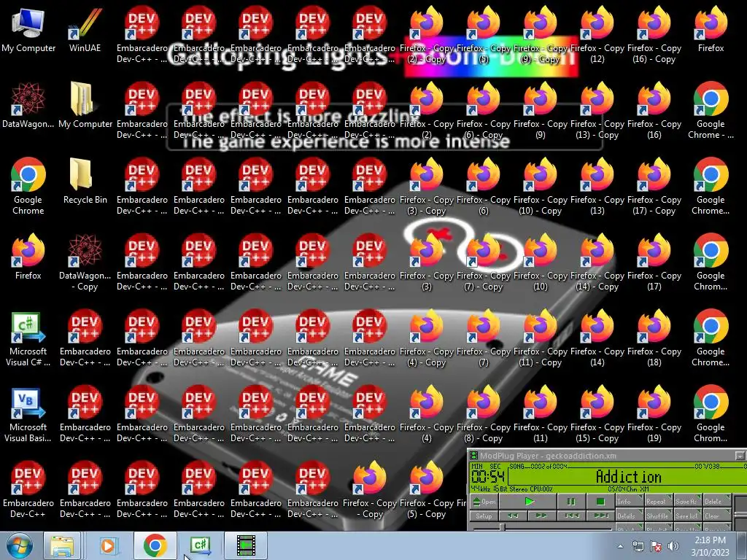Image resolution: width=747 pixels, height=560 pixels.
Task: Select Firefox - Copy (18) icon
Action: point(654,338)
